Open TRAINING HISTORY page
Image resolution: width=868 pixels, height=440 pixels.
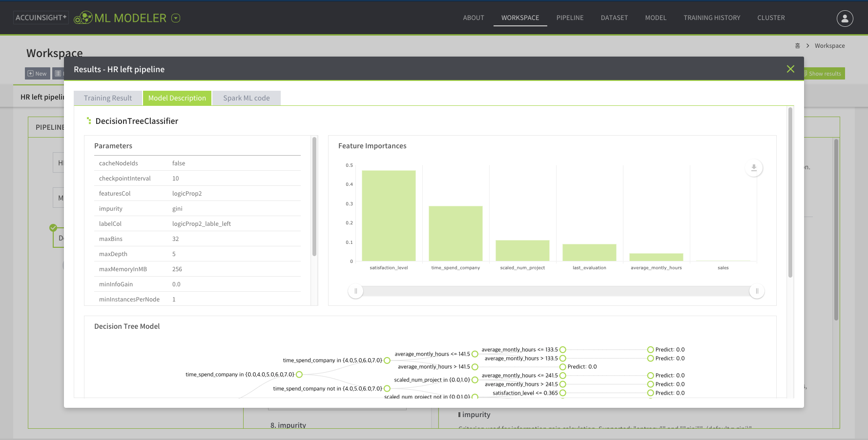click(x=712, y=18)
